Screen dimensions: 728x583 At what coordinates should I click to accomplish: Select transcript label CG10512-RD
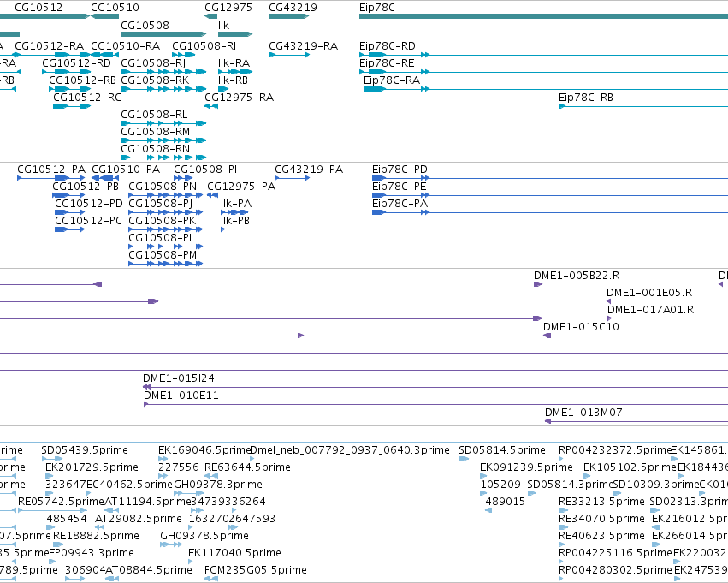77,63
